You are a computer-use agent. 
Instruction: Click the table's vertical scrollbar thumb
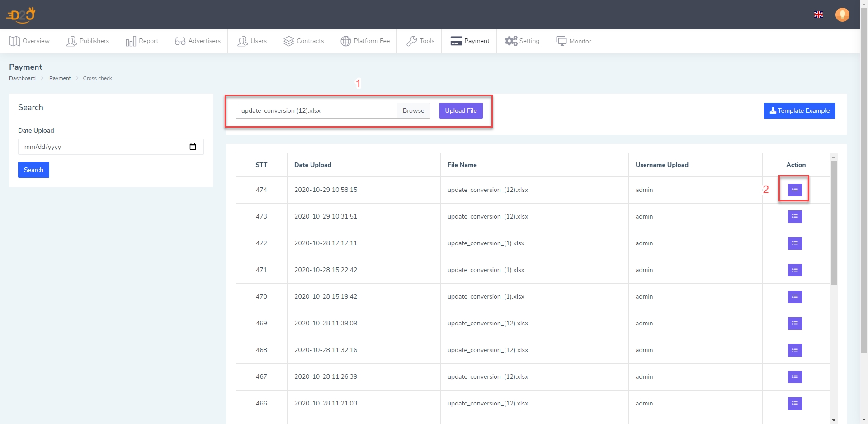click(834, 222)
